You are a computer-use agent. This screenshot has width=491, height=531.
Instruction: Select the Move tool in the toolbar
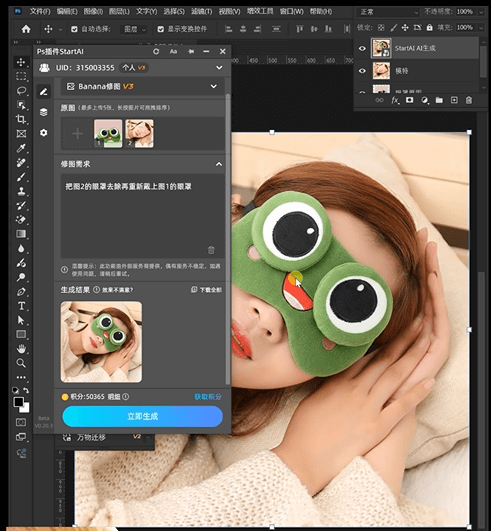pos(21,62)
